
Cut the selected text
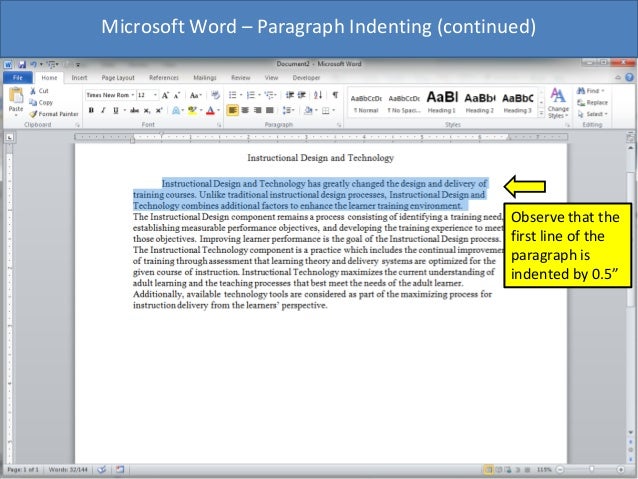39,91
